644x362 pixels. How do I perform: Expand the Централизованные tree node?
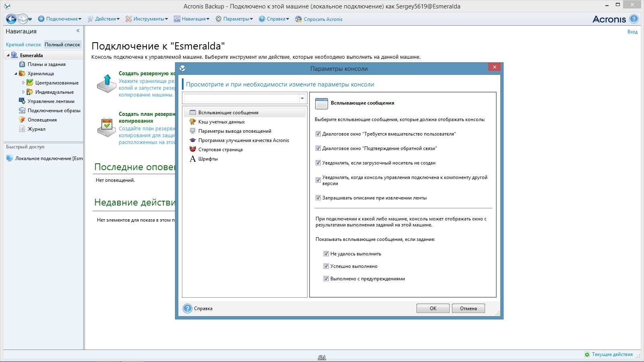(23, 83)
